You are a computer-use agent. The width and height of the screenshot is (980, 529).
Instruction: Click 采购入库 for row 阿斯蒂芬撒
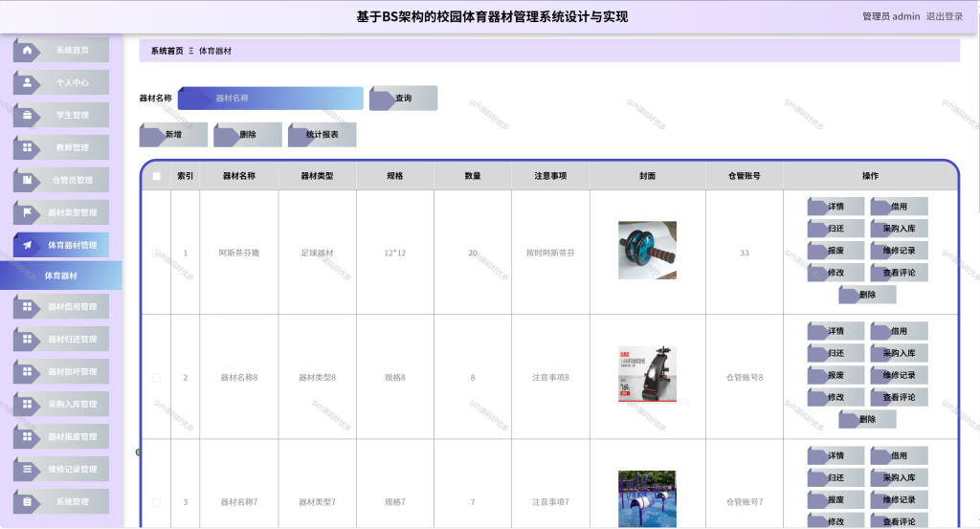tap(899, 229)
